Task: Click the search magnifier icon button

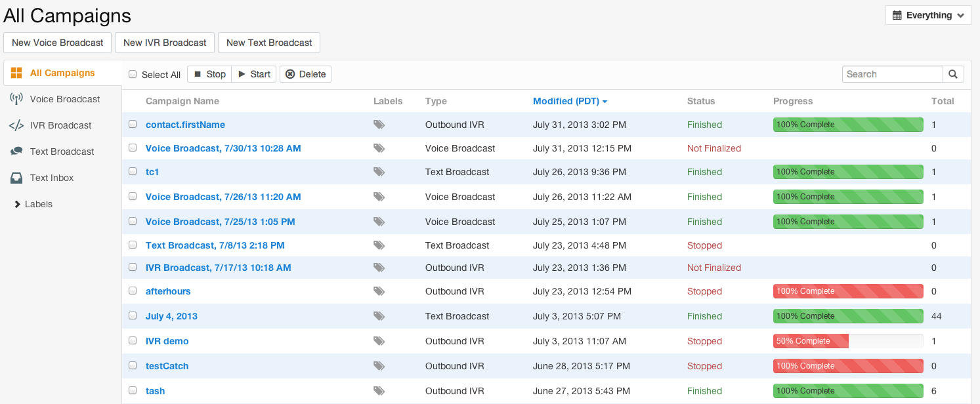Action: (x=953, y=74)
